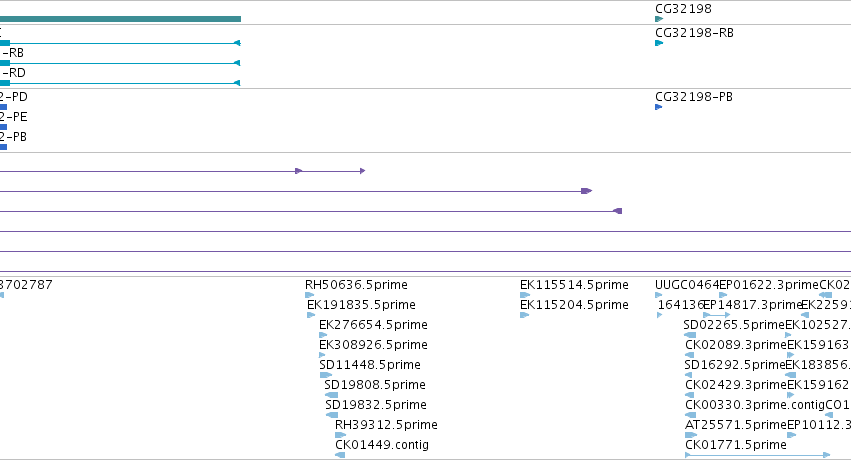851x460 pixels.
Task: Click the 2-PE protein label
Action: point(14,117)
